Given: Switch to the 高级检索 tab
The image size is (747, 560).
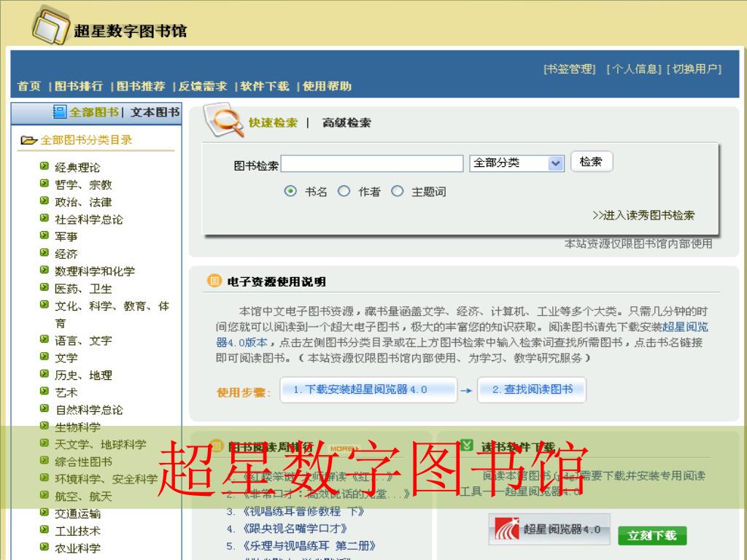Looking at the screenshot, I should (347, 122).
